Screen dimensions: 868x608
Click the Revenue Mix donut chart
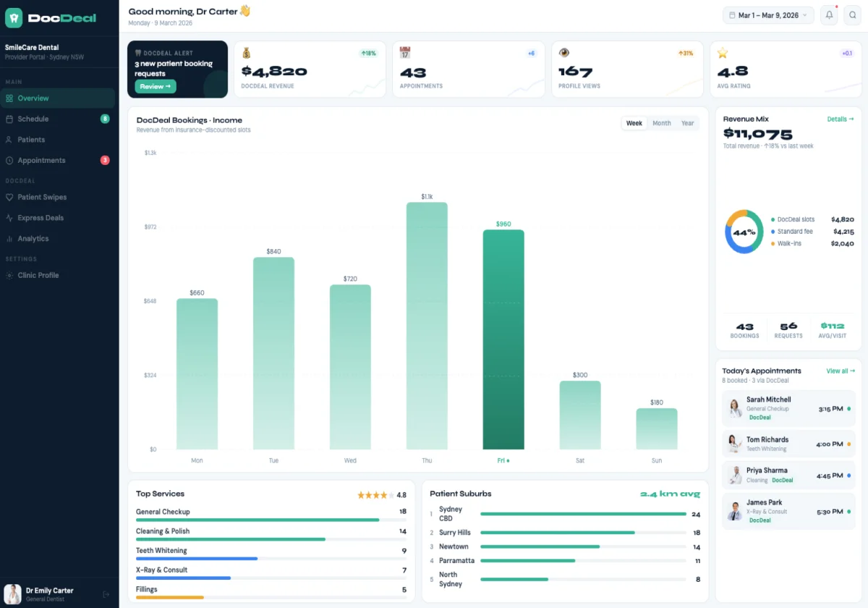click(744, 232)
